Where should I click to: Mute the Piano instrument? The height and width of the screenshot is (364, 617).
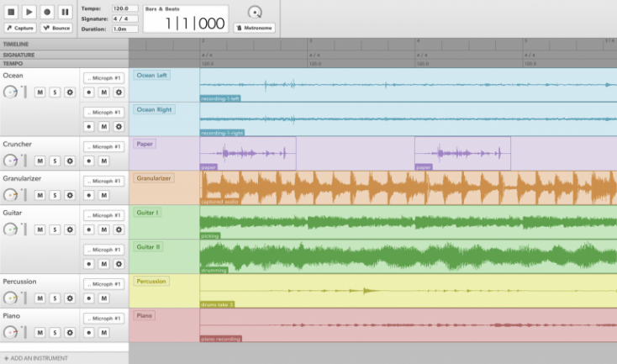click(x=40, y=333)
